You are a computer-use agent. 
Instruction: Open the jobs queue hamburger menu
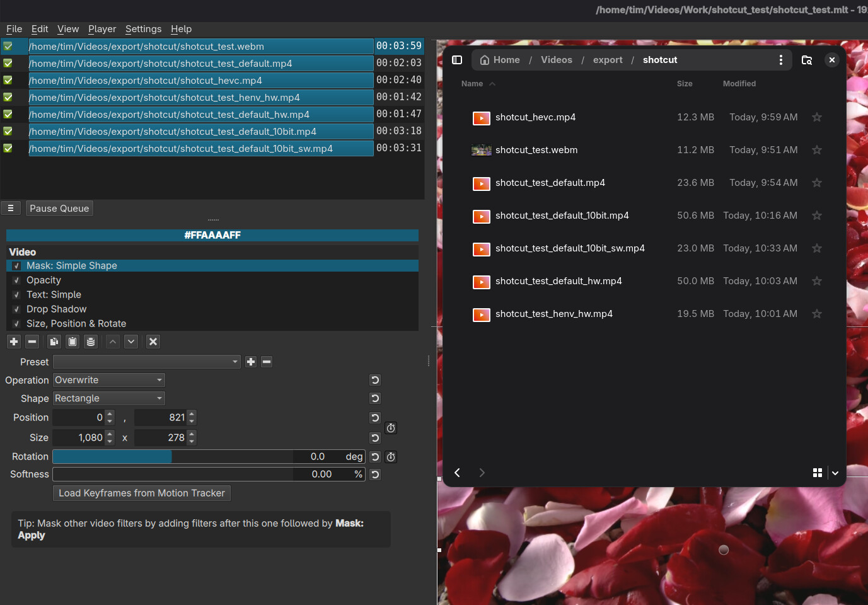coord(11,208)
